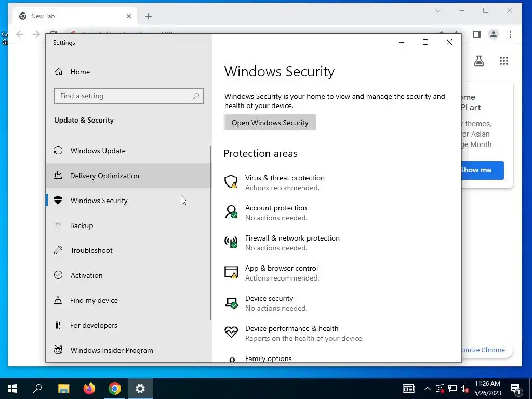
Task: Select Backup in the sidebar
Action: coord(128,225)
